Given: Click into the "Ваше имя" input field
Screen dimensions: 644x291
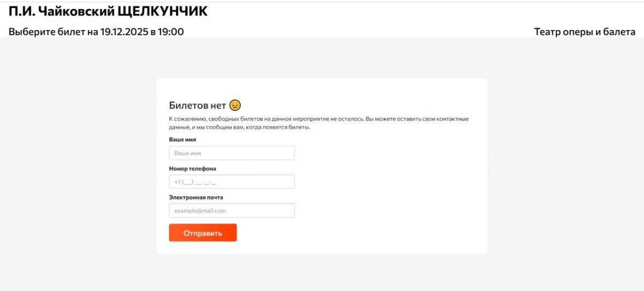Looking at the screenshot, I should [231, 153].
